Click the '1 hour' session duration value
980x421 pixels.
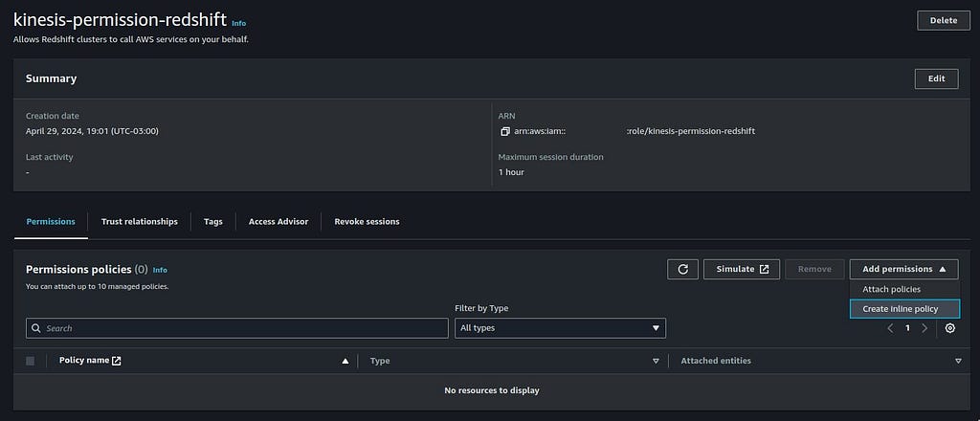[511, 172]
